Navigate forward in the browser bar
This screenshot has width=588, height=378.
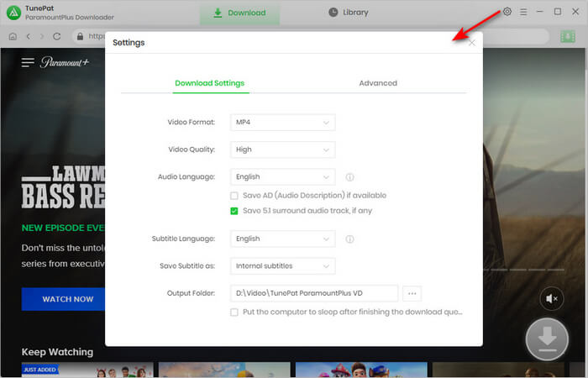[x=42, y=36]
